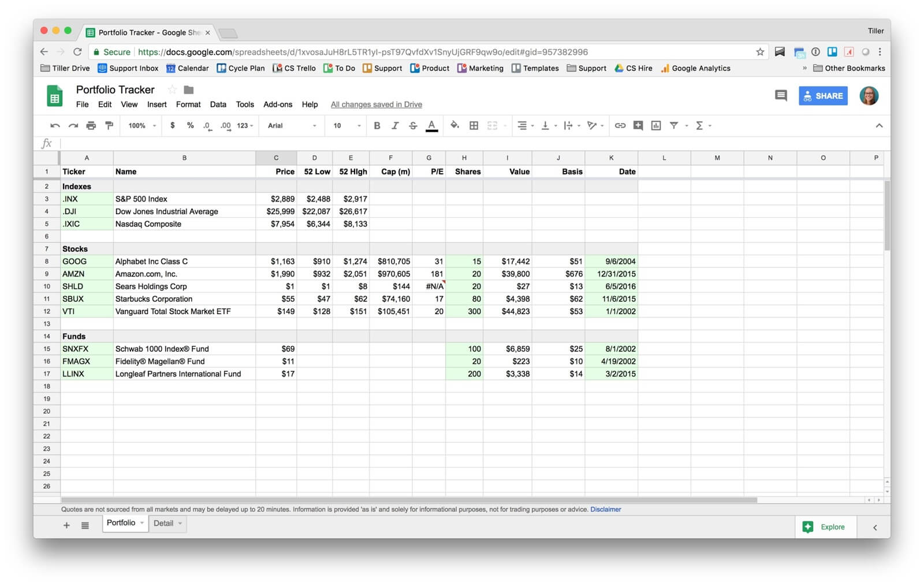
Task: Open the File menu
Action: click(83, 104)
